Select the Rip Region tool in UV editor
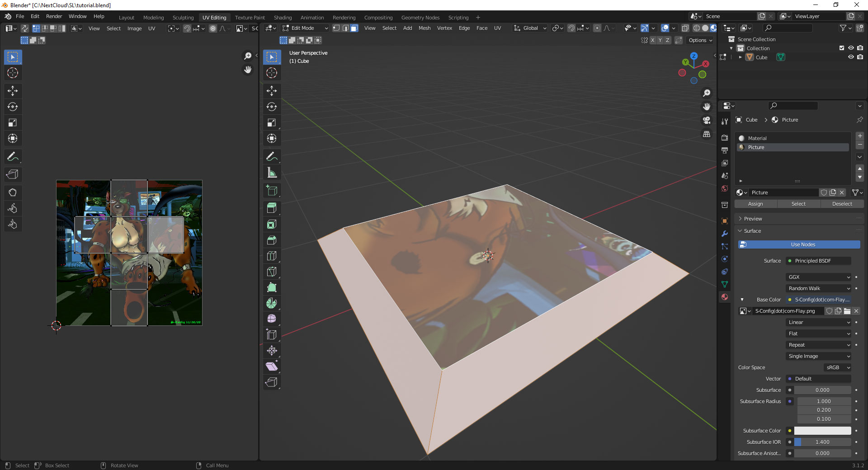Viewport: 868px width, 470px height. click(x=13, y=174)
